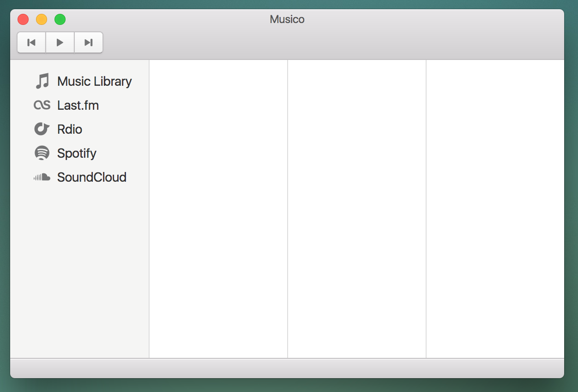Open the Music Library source
Image resolution: width=578 pixels, height=392 pixels.
coord(94,81)
